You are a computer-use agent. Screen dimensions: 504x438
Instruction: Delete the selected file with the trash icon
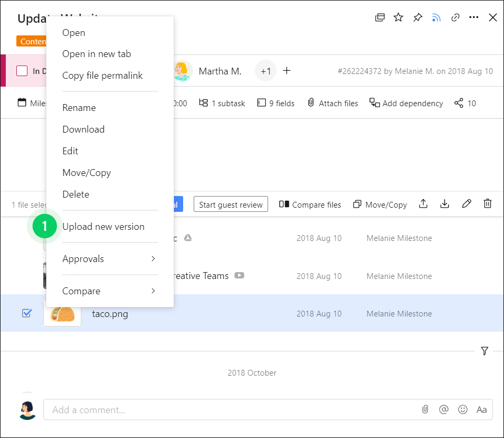[488, 204]
